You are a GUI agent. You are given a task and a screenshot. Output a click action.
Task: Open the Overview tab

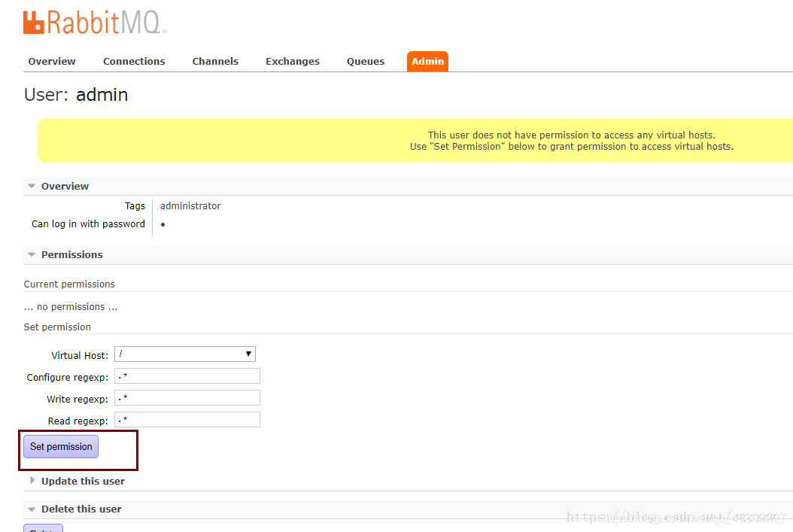(52, 61)
